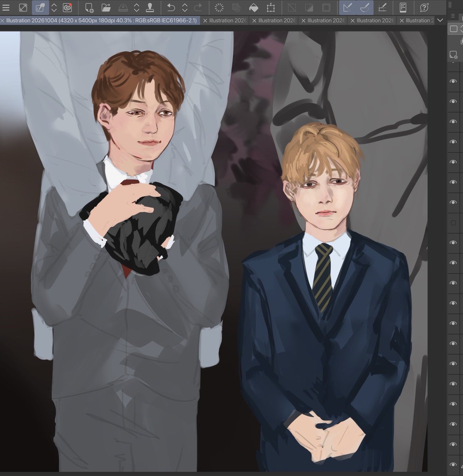Redo the last undone action

(x=198, y=8)
